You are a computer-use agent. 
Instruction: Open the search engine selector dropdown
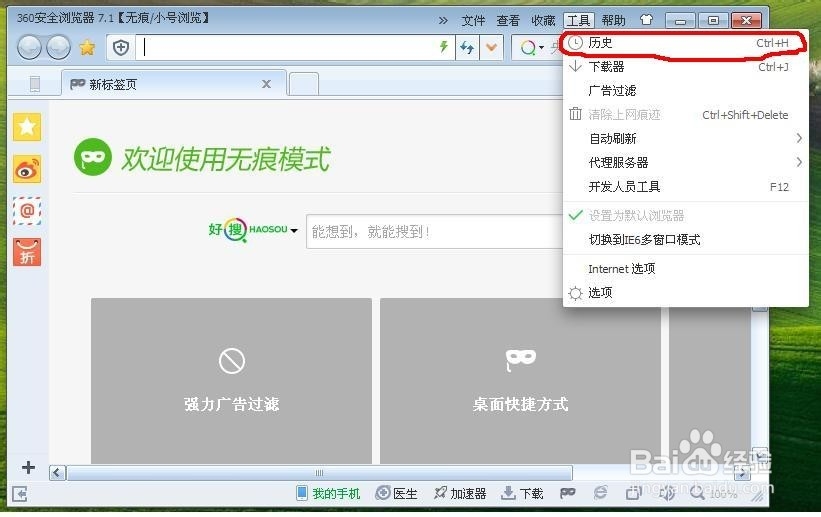[532, 48]
